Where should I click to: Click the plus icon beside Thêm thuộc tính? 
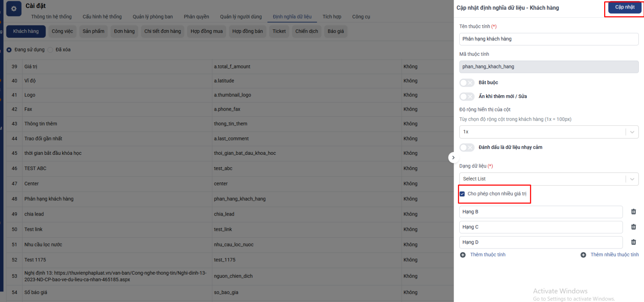pyautogui.click(x=463, y=255)
